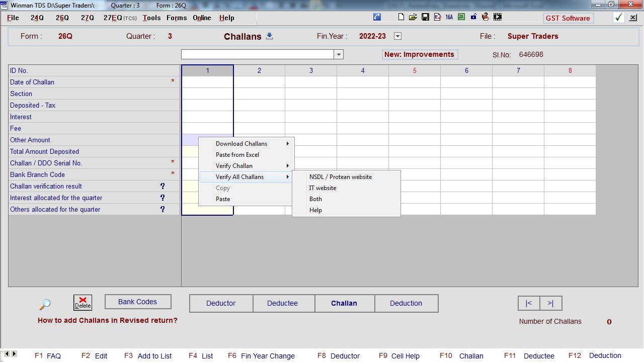Screen dimensions: 644x362
Task: Open the Fin.Year dropdown arrow
Action: [397, 36]
